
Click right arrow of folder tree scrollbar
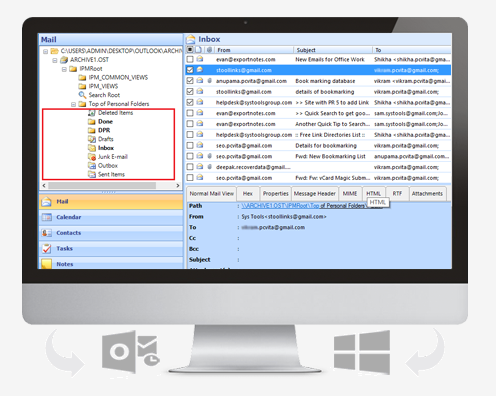point(178,185)
